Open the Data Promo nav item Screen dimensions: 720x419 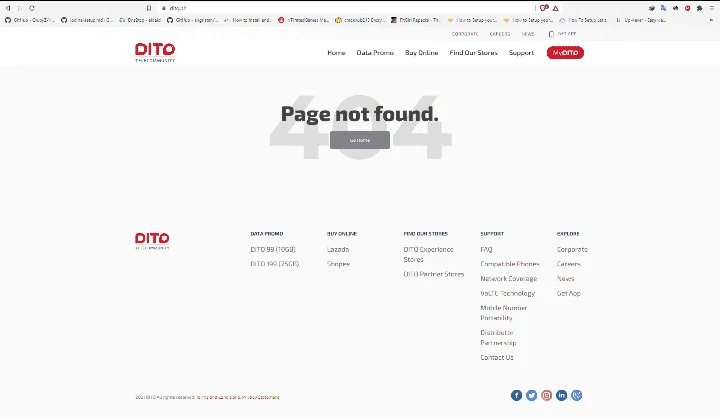[x=375, y=53]
